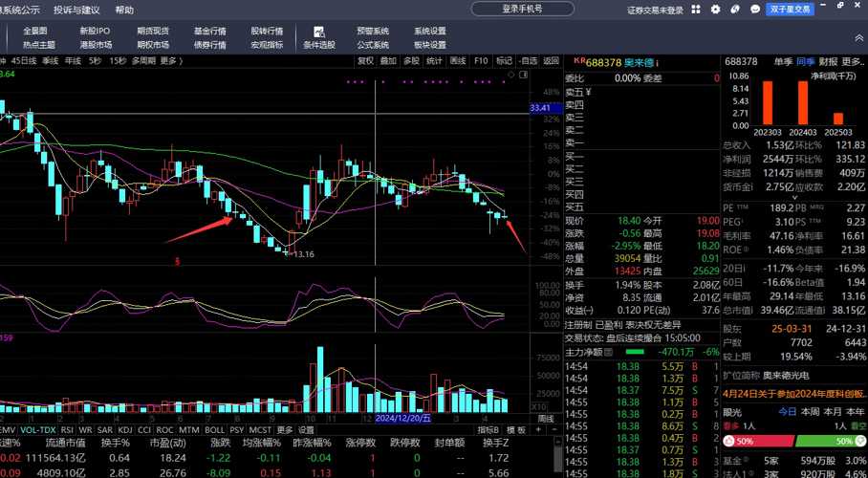The image size is (868, 478).
Task: Click the 条件选股 screening icon
Action: click(x=319, y=33)
